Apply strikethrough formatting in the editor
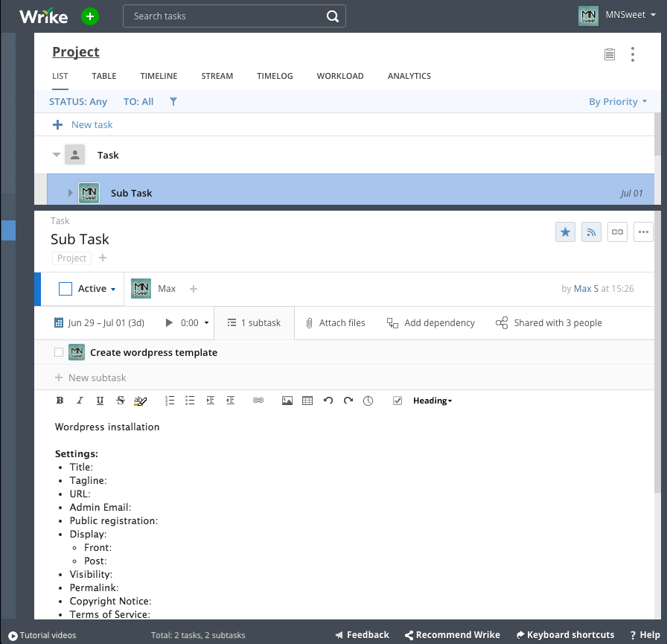Screen dimensions: 667x644 121,401
